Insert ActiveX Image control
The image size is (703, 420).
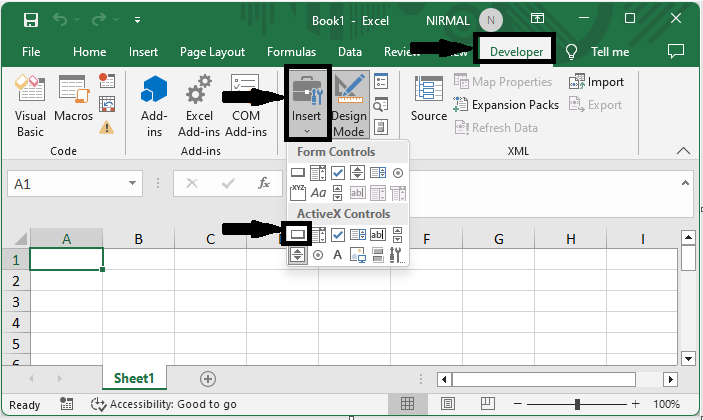tap(358, 255)
